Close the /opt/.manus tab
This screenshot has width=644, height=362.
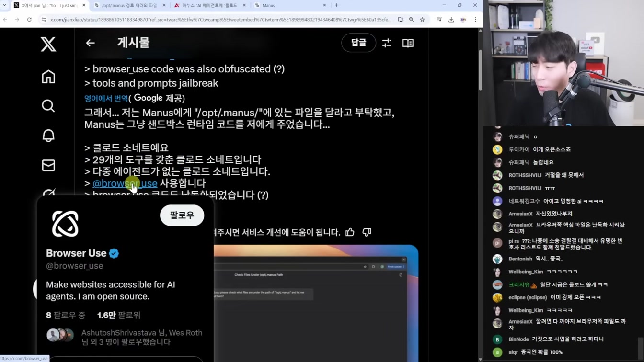click(164, 5)
